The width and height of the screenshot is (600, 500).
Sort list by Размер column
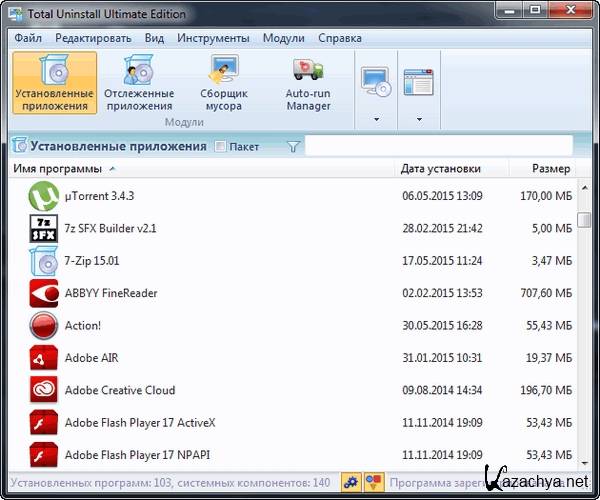click(x=551, y=169)
